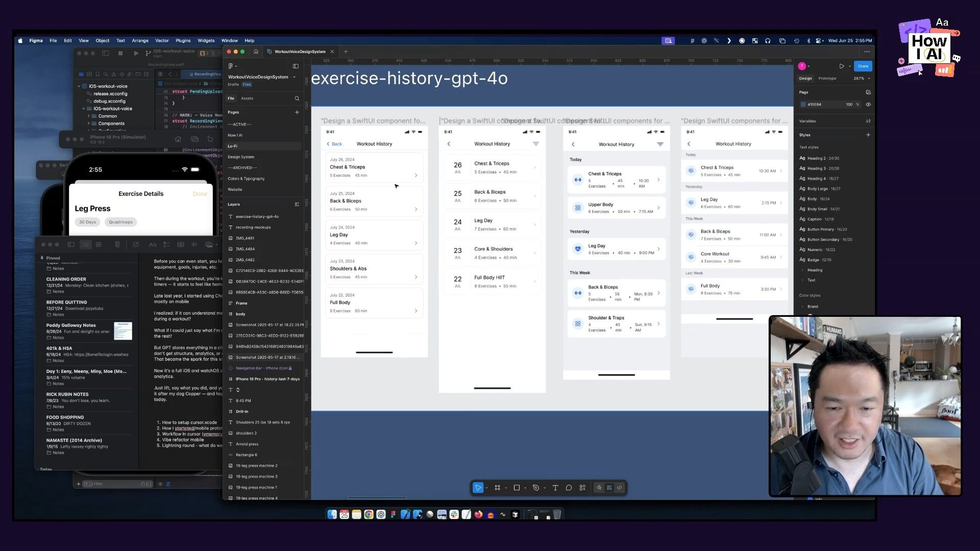Collapse all layers icon in Layers header
Viewport: 980px width, 551px height.
[297, 204]
